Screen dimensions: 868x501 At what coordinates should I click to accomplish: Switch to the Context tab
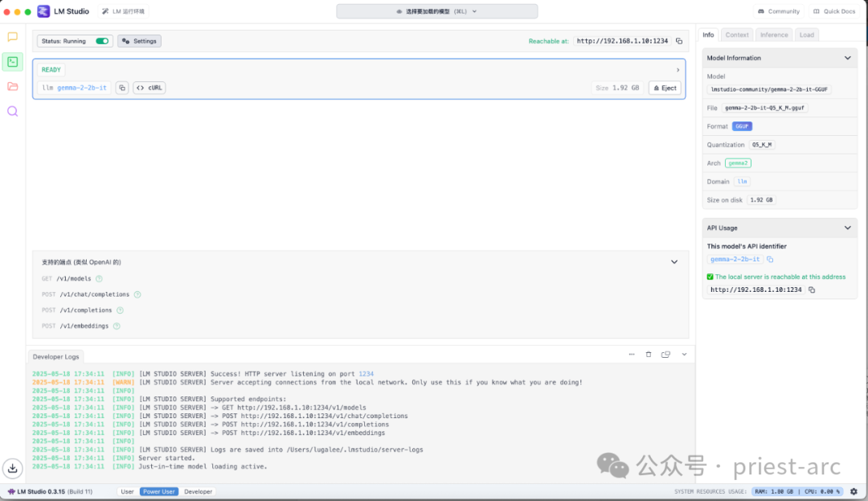coord(737,35)
